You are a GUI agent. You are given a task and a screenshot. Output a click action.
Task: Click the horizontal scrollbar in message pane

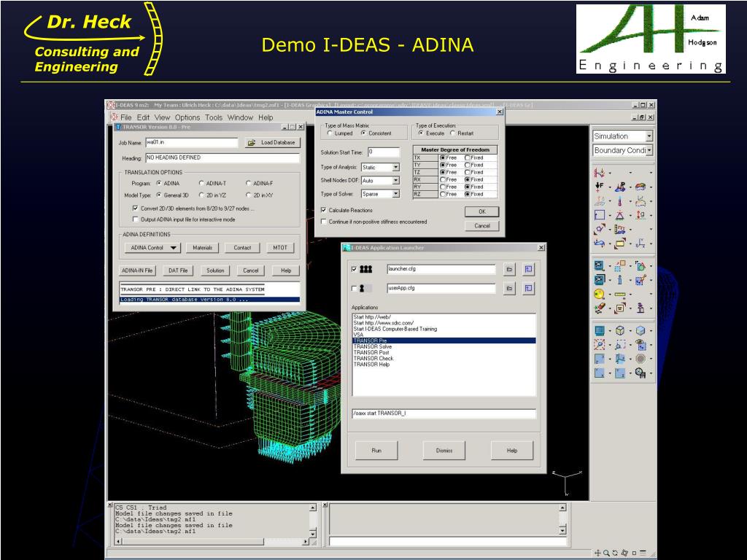(212, 542)
